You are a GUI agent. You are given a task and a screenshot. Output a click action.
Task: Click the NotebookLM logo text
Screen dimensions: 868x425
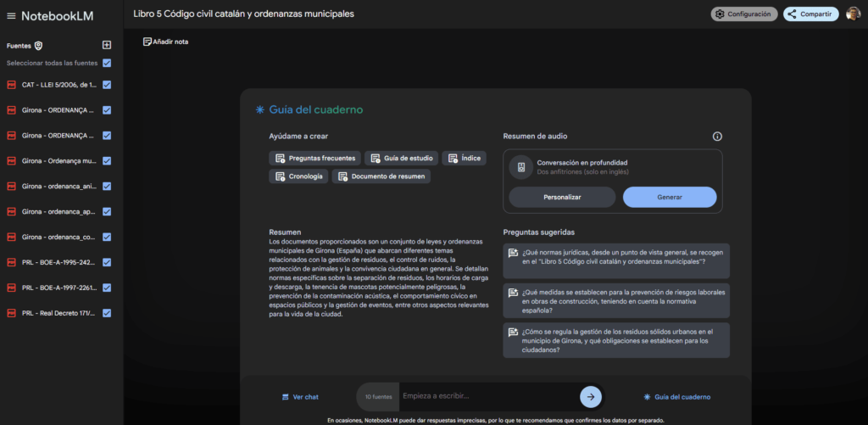[58, 16]
